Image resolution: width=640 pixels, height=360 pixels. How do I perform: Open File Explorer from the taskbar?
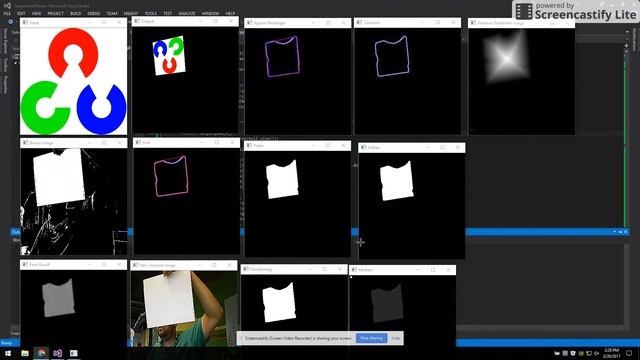24,353
